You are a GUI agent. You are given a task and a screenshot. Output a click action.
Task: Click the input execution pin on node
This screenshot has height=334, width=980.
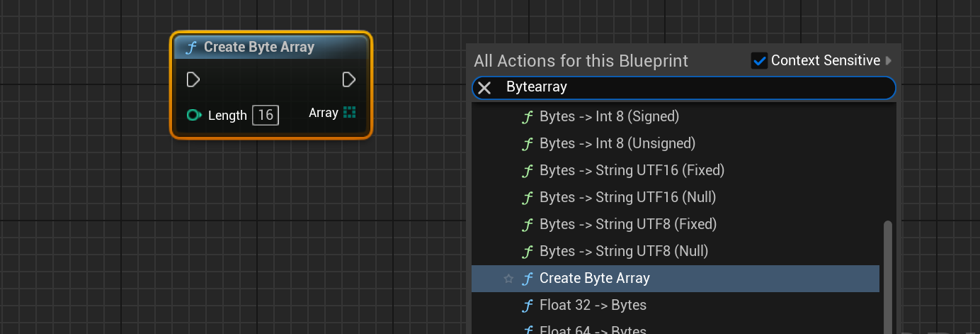pyautogui.click(x=193, y=79)
